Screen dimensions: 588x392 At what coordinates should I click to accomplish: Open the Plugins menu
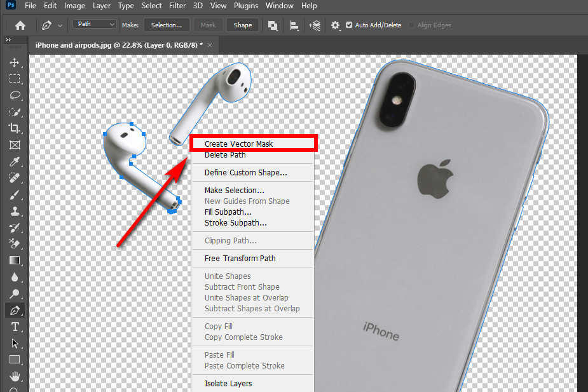[x=246, y=6]
